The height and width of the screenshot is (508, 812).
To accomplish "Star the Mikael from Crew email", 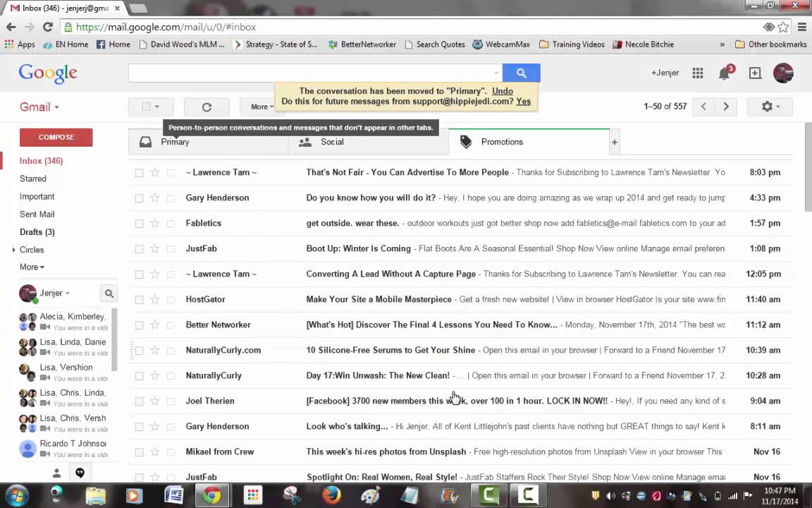I will [x=154, y=452].
